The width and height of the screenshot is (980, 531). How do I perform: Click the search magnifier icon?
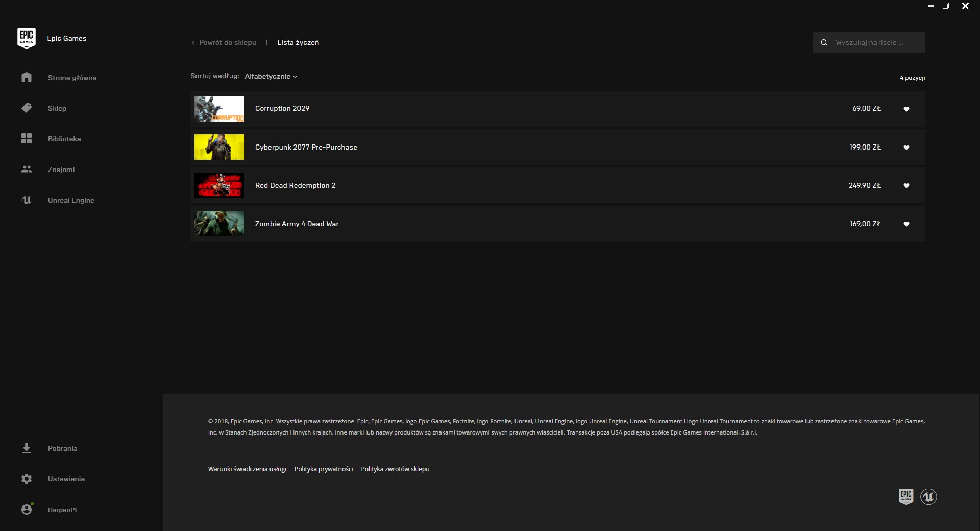pyautogui.click(x=824, y=43)
